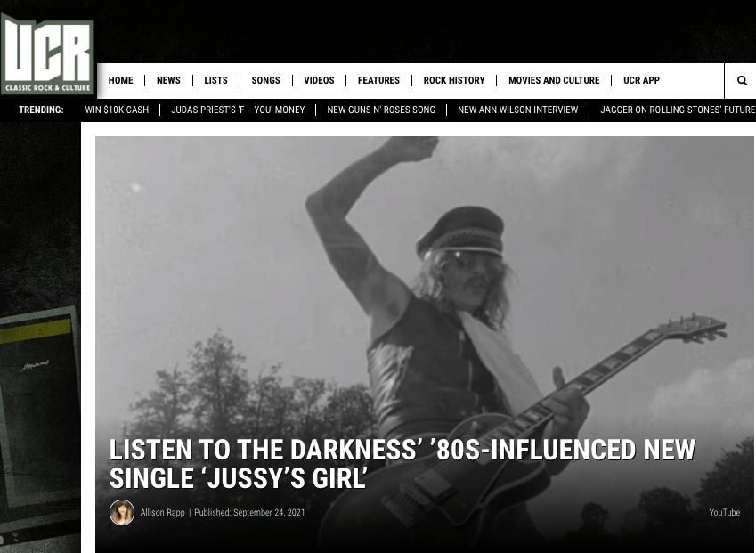The width and height of the screenshot is (756, 553).
Task: Click the Allison Rapp author name
Action: (x=162, y=513)
